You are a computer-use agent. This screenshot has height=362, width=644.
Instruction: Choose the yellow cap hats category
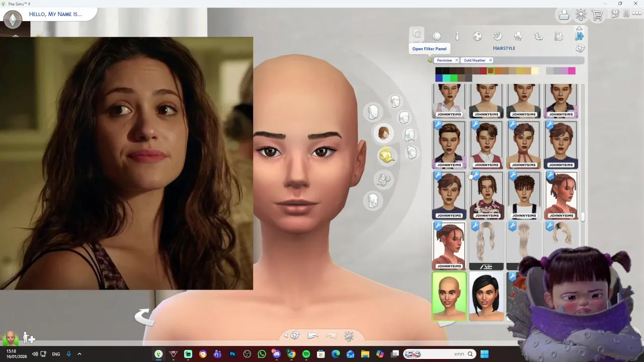386,156
